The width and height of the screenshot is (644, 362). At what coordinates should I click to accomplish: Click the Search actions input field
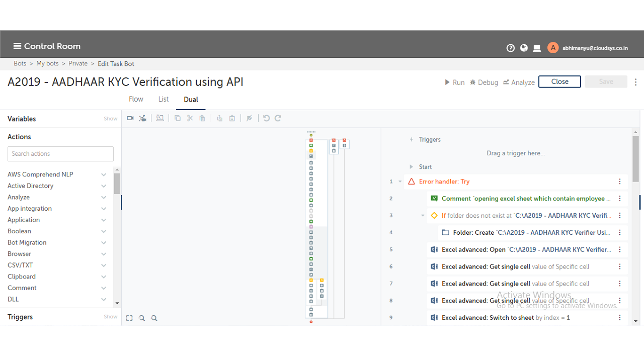(60, 154)
